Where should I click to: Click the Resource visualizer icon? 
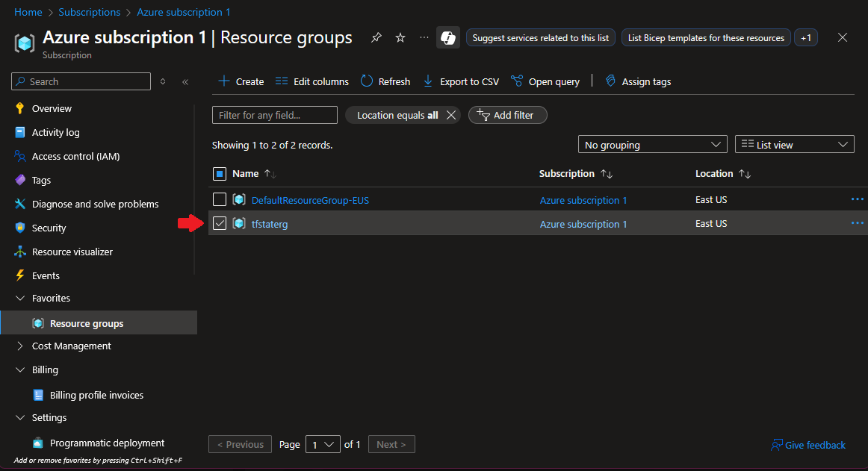(20, 252)
